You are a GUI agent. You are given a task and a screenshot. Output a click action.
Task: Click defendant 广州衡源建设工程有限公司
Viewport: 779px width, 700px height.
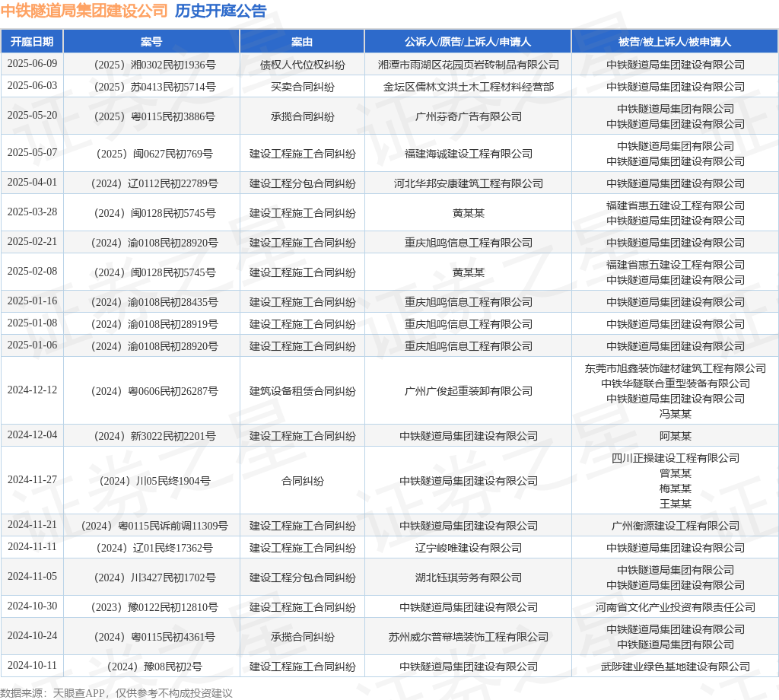tap(676, 526)
